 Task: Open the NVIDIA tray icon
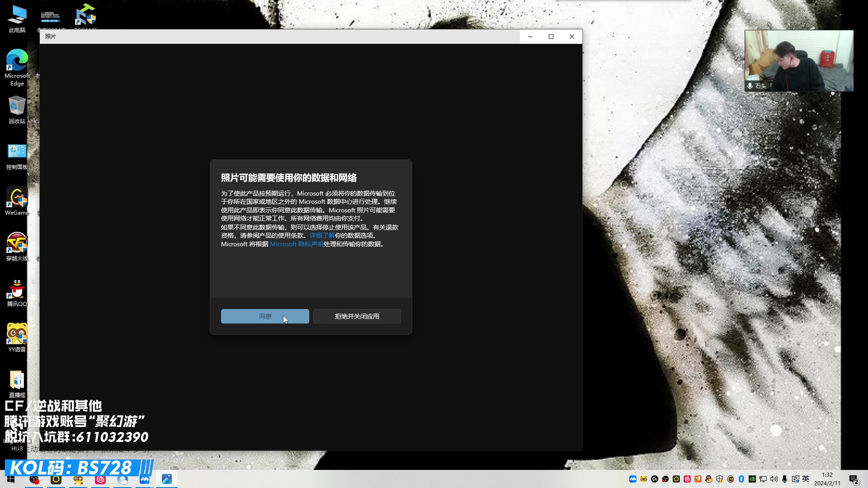(752, 479)
